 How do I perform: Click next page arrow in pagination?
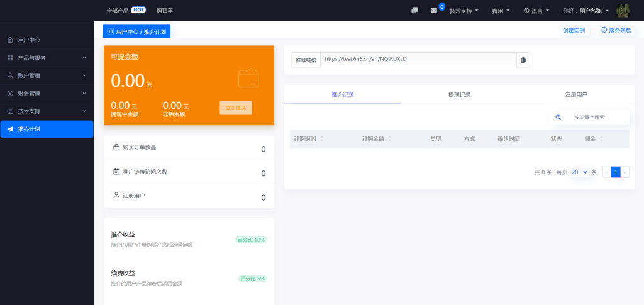625,172
